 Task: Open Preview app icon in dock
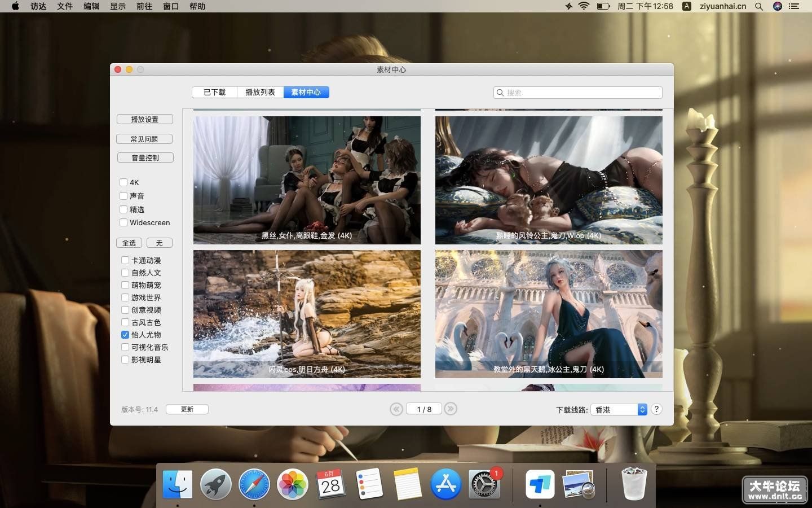pos(579,484)
